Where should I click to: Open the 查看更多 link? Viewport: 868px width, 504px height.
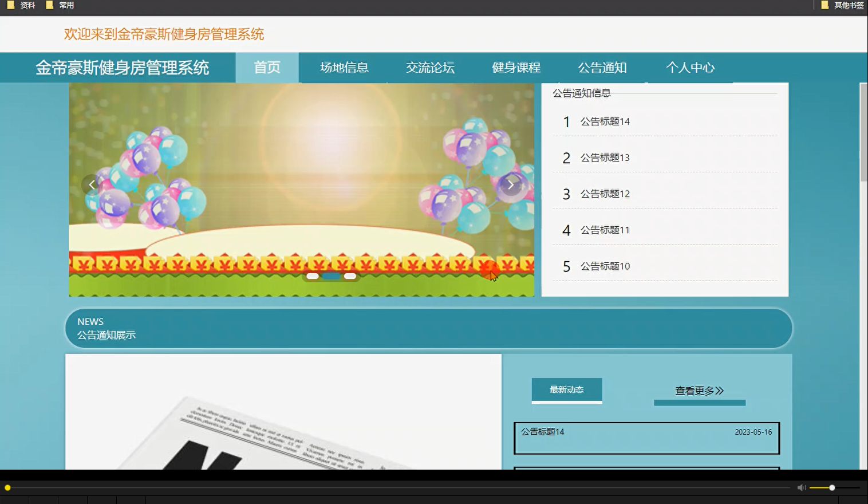click(699, 391)
